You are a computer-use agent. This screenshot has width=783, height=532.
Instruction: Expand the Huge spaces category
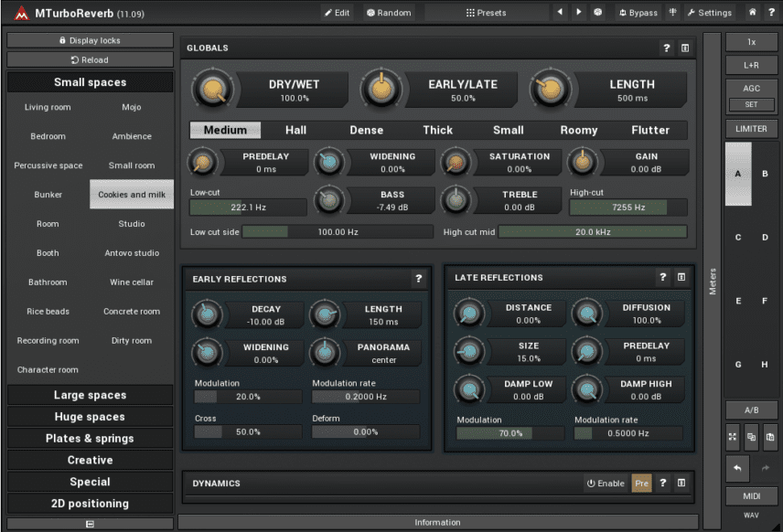click(x=90, y=417)
